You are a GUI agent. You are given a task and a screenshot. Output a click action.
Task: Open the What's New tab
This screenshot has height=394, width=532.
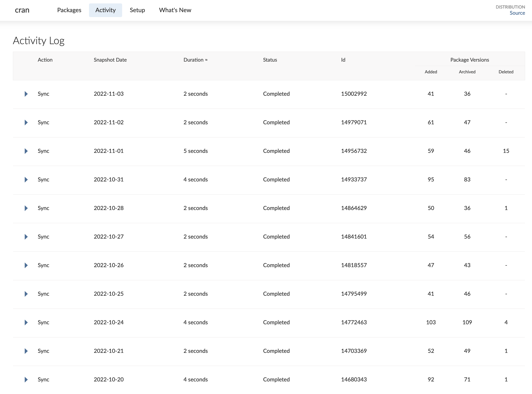click(x=175, y=10)
